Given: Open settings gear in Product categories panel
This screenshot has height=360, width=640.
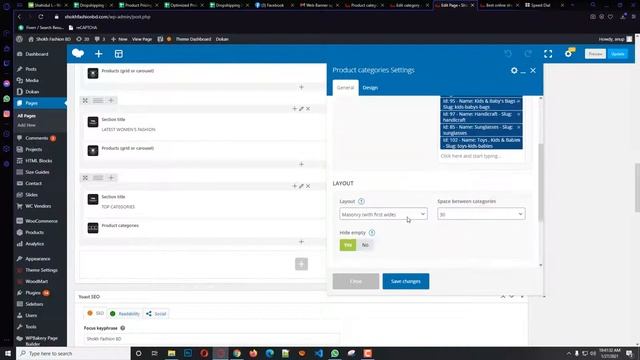Looking at the screenshot, I should pos(514,70).
